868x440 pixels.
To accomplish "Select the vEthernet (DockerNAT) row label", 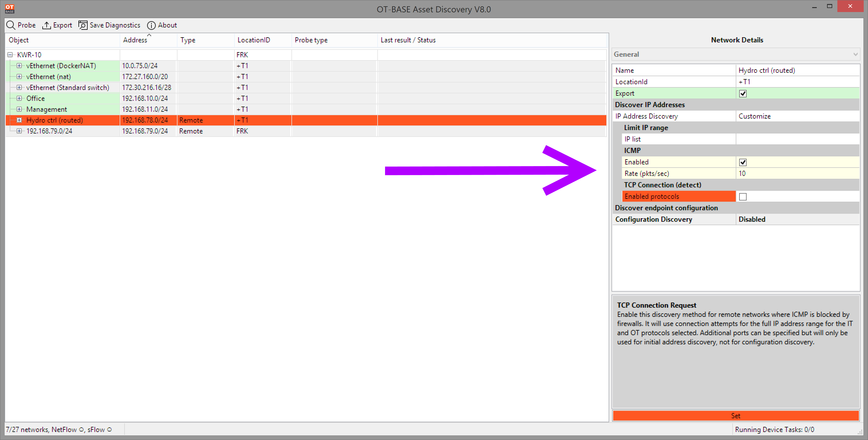I will click(61, 66).
